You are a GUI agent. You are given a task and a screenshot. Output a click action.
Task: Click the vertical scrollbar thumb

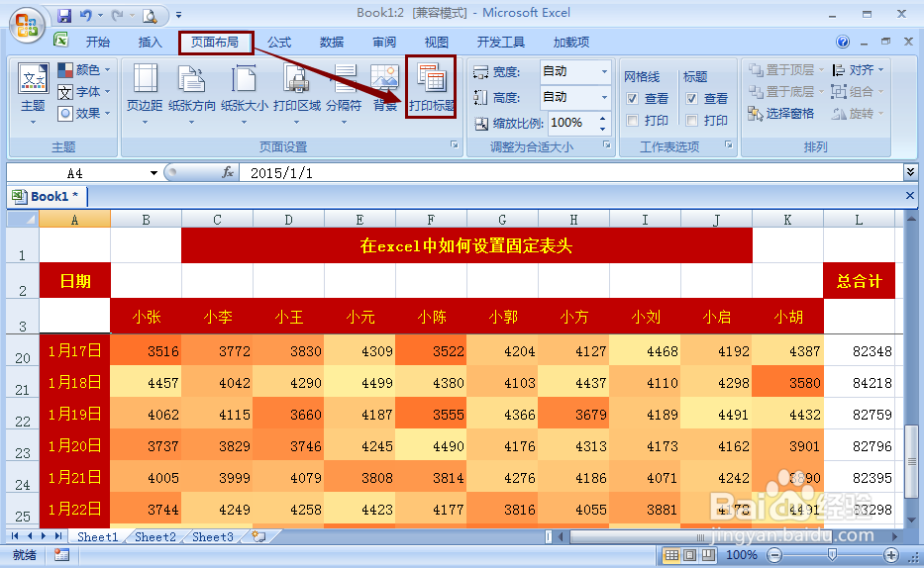click(911, 461)
